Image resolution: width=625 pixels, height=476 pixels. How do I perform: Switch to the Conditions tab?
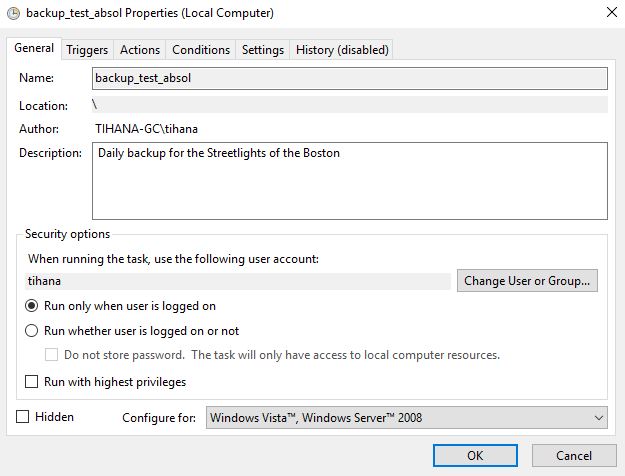tap(201, 50)
